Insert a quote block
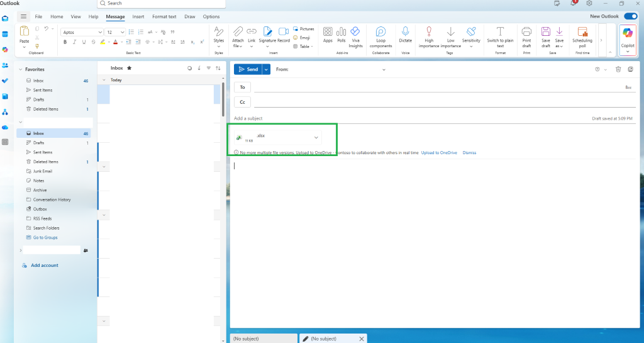 click(x=172, y=32)
